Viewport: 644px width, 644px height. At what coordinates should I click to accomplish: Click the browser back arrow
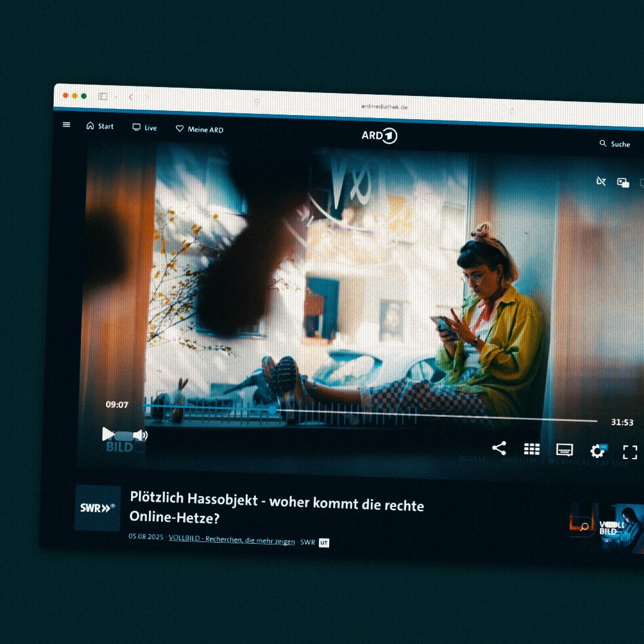pos(131,97)
